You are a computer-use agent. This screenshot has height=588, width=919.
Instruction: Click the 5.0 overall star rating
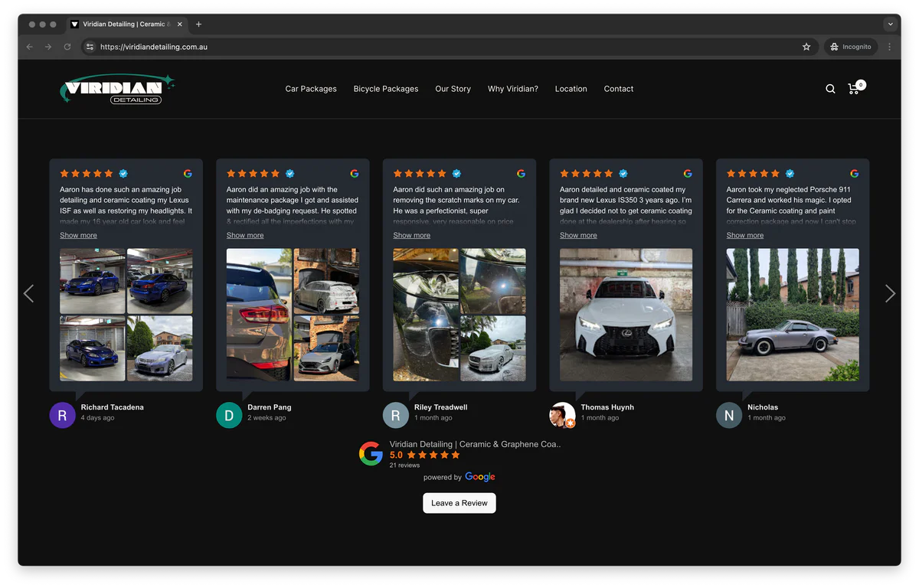(425, 455)
